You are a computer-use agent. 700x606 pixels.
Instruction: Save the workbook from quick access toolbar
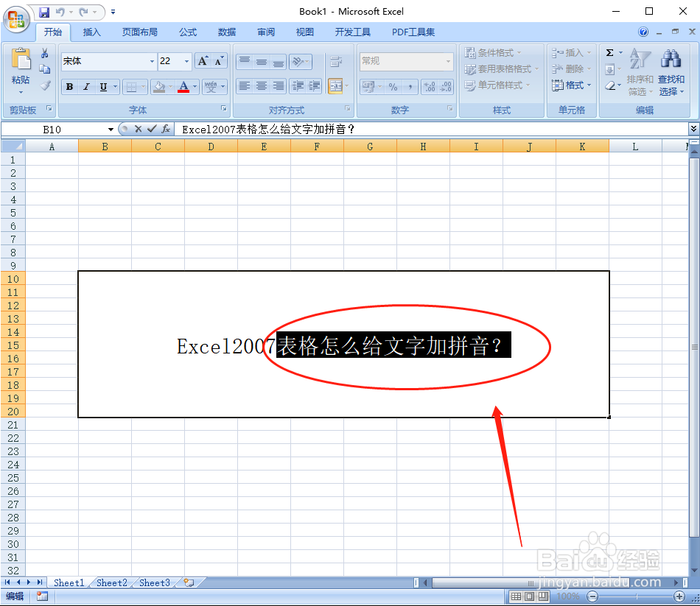click(44, 12)
